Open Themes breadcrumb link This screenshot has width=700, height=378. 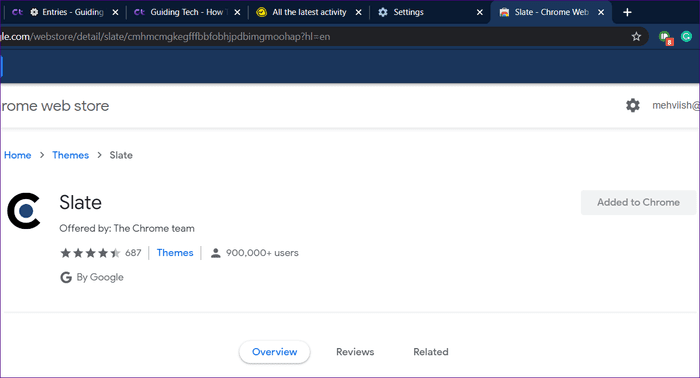click(71, 155)
